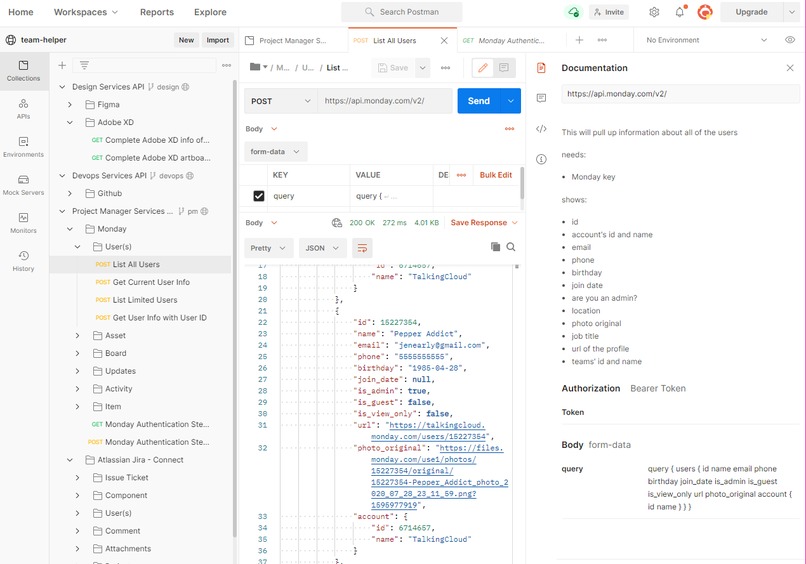Viewport: 806px width, 564px height.
Task: Open Explore in top navigation
Action: 210,12
